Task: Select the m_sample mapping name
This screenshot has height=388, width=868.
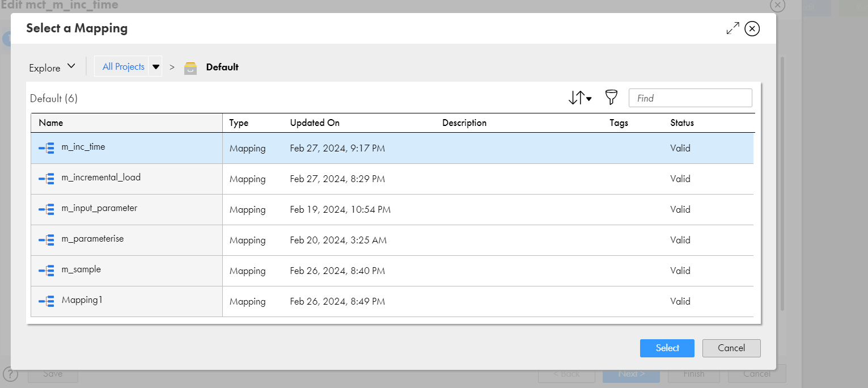Action: click(81, 269)
